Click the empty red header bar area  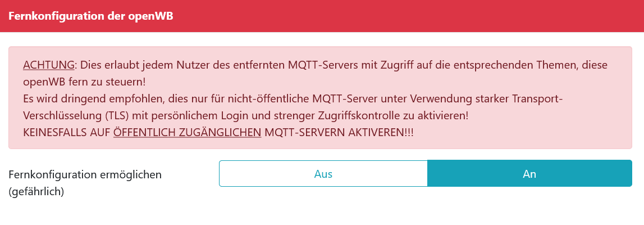pyautogui.click(x=411, y=16)
